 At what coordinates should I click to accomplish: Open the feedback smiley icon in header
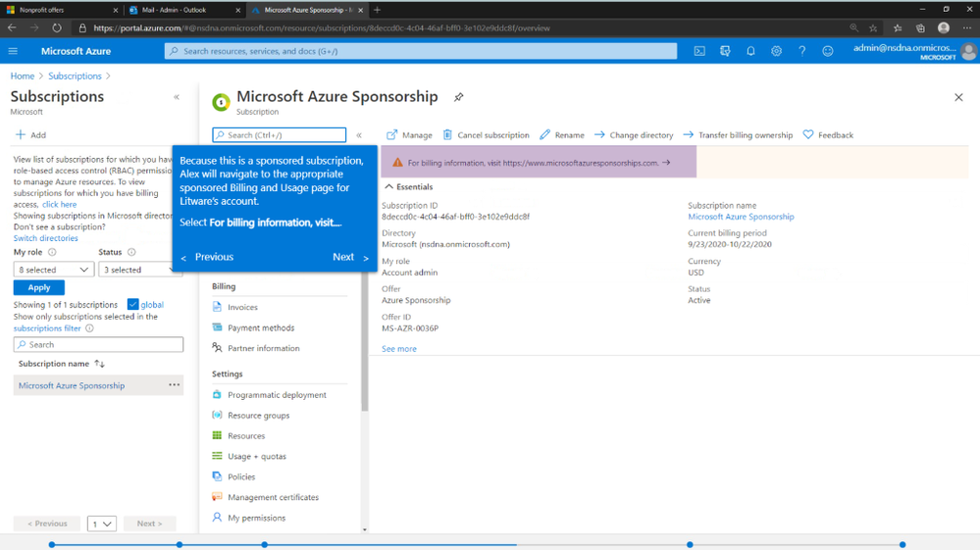click(828, 51)
